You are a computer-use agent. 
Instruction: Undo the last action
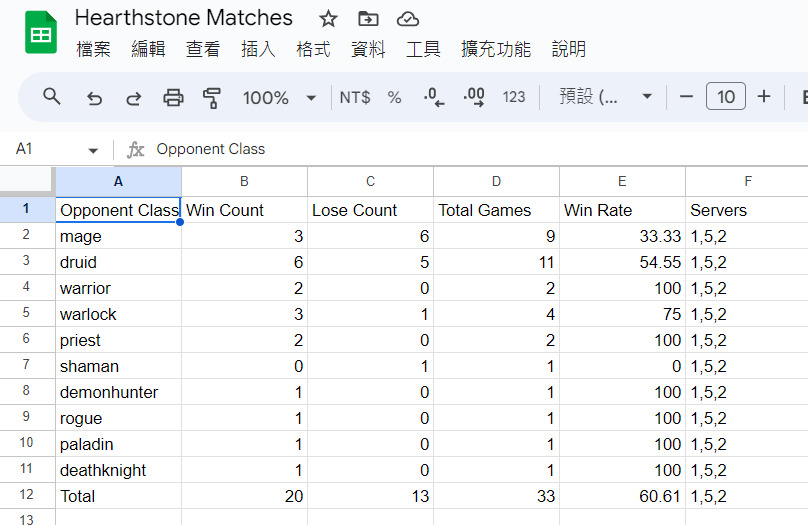tap(94, 97)
